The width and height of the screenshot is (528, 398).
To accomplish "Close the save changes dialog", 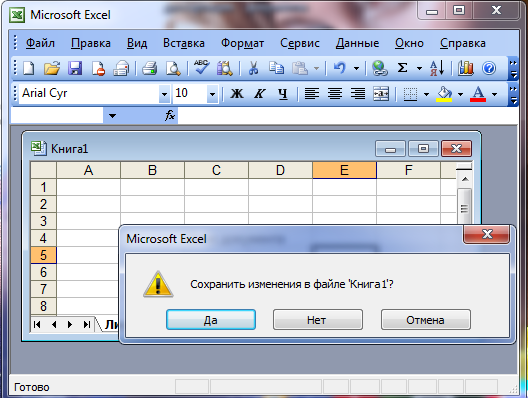I will [487, 234].
